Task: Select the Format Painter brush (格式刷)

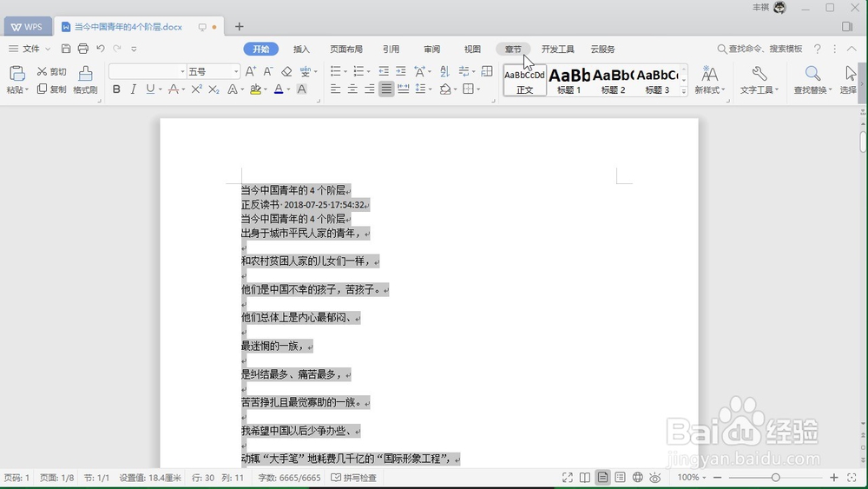Action: pos(85,79)
